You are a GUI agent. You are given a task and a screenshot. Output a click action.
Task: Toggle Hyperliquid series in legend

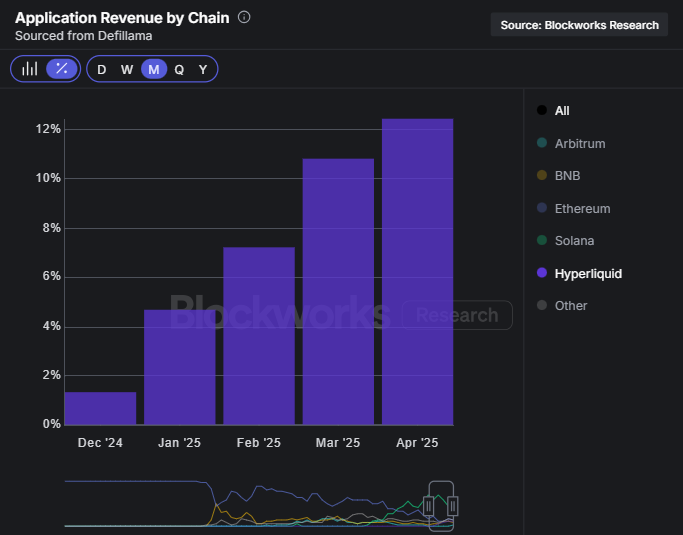(579, 273)
